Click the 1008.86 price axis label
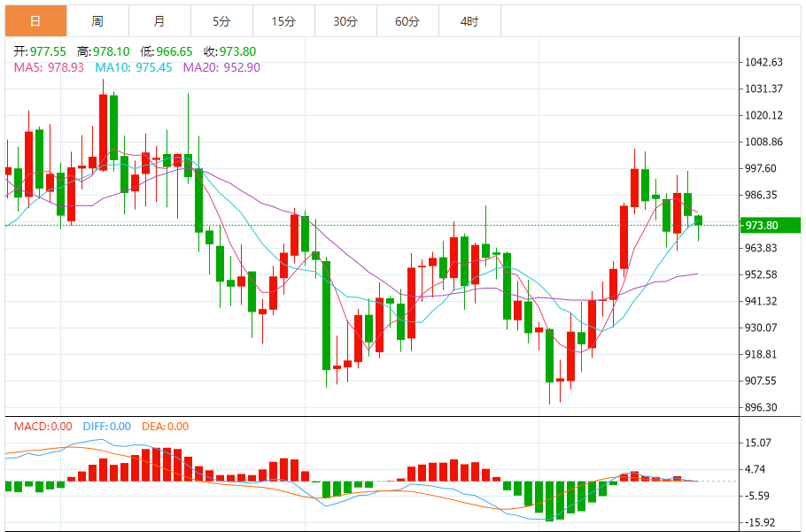Image resolution: width=806 pixels, height=532 pixels. (763, 142)
